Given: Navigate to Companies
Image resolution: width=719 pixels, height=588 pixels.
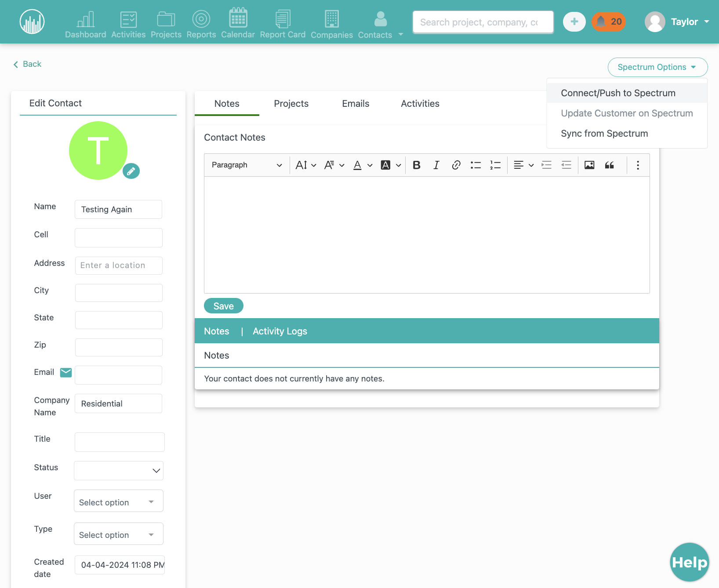Looking at the screenshot, I should [332, 25].
